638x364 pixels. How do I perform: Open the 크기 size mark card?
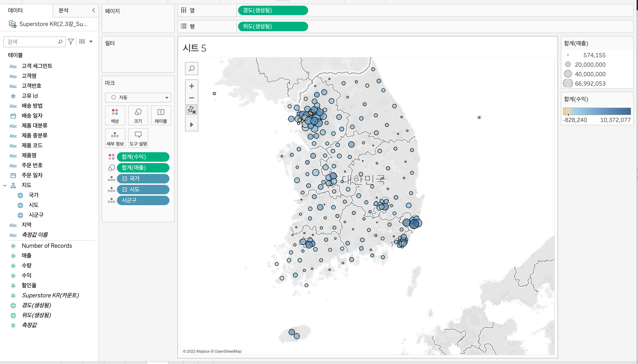tap(138, 115)
